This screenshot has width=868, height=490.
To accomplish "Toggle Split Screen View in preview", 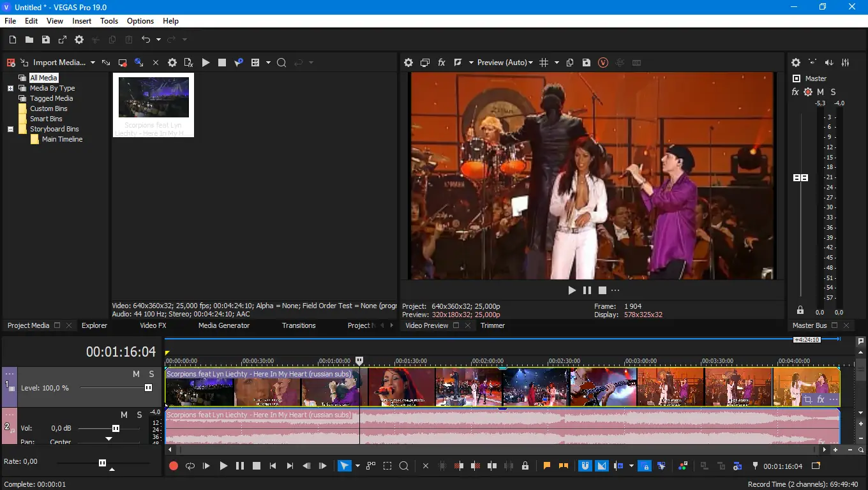I will pyautogui.click(x=458, y=63).
